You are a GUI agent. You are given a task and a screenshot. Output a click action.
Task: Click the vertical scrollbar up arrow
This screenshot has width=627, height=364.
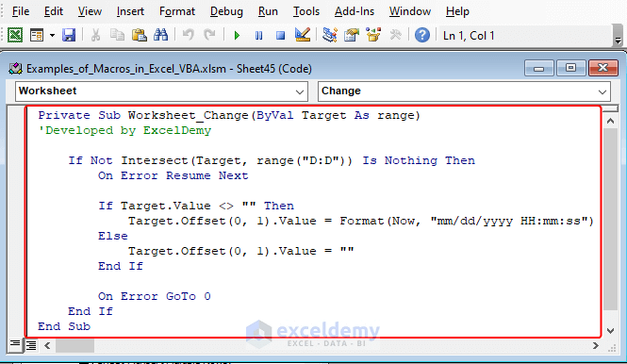pos(611,121)
